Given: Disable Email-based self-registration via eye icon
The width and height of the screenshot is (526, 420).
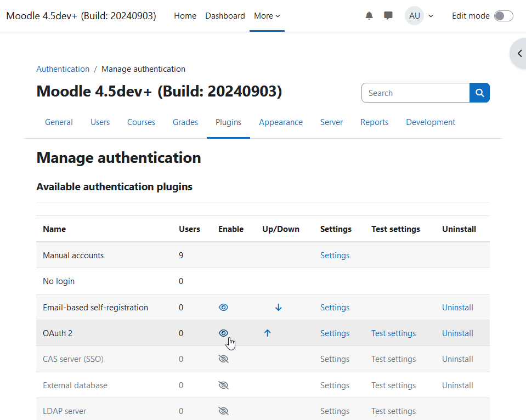Looking at the screenshot, I should tap(223, 307).
